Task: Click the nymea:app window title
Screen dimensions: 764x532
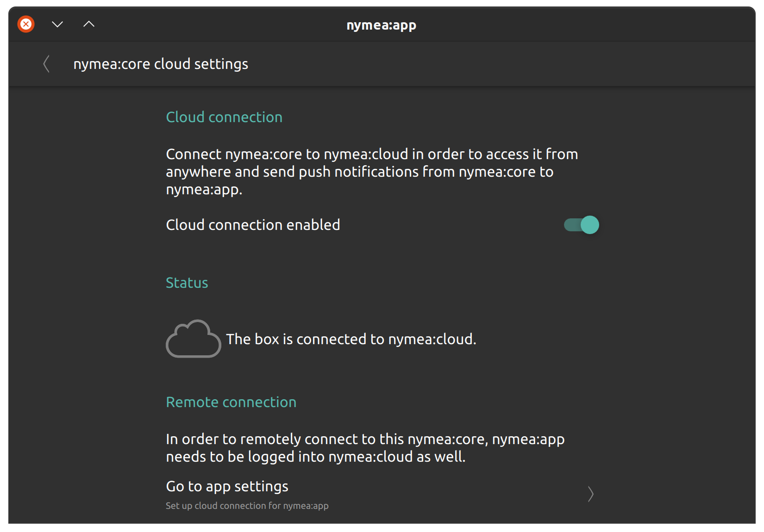Action: pos(382,25)
